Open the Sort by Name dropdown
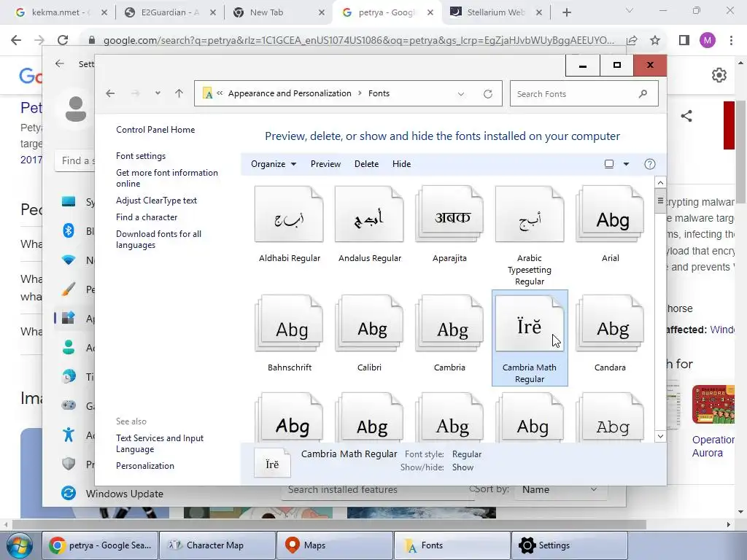The image size is (747, 560). tap(560, 489)
